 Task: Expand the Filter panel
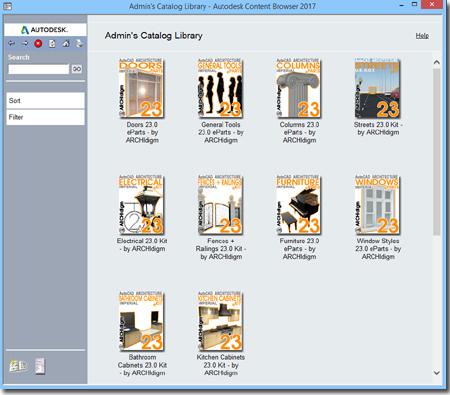click(45, 117)
